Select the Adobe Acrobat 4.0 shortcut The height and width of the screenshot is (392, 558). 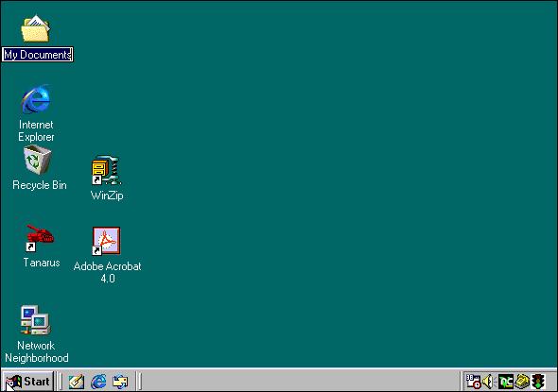click(106, 241)
